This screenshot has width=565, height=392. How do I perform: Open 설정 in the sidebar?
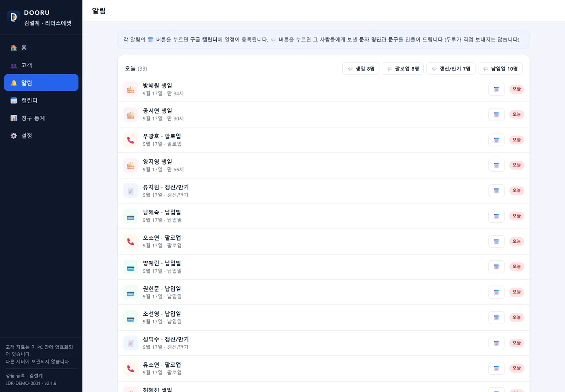click(41, 136)
